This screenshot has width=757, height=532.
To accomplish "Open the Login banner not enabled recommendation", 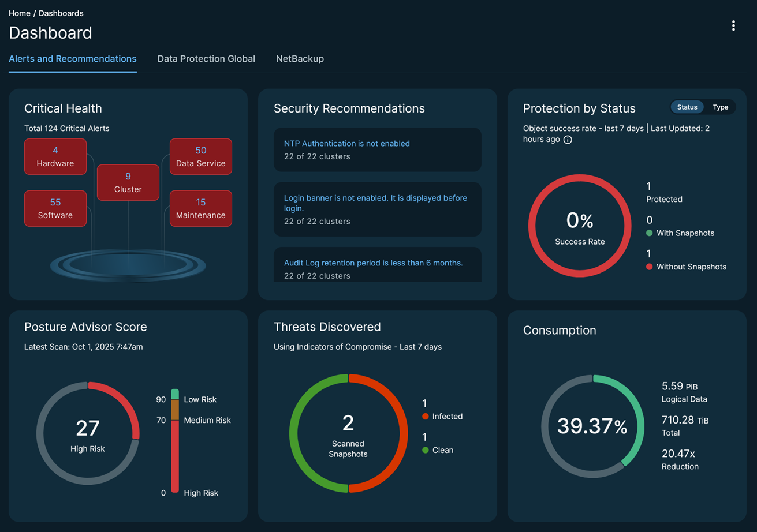I will pyautogui.click(x=375, y=203).
